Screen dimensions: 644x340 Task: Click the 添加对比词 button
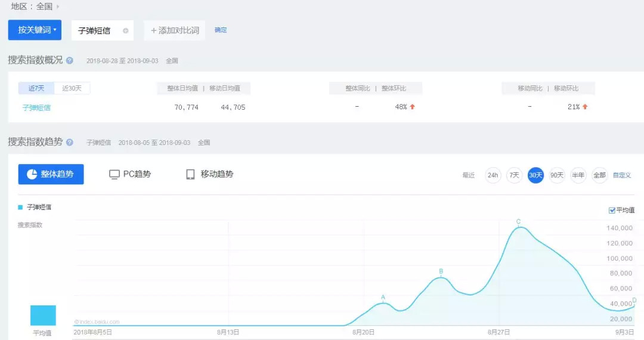(x=175, y=30)
